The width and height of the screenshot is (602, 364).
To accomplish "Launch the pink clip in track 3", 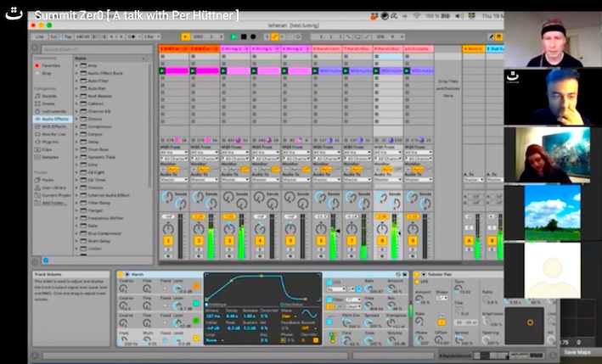I will click(223, 71).
